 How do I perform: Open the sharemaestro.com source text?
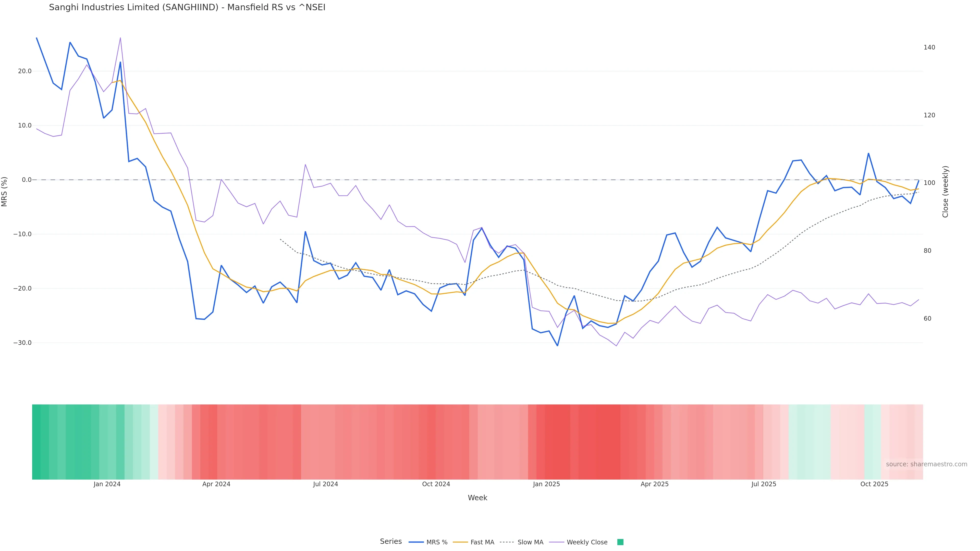(926, 464)
